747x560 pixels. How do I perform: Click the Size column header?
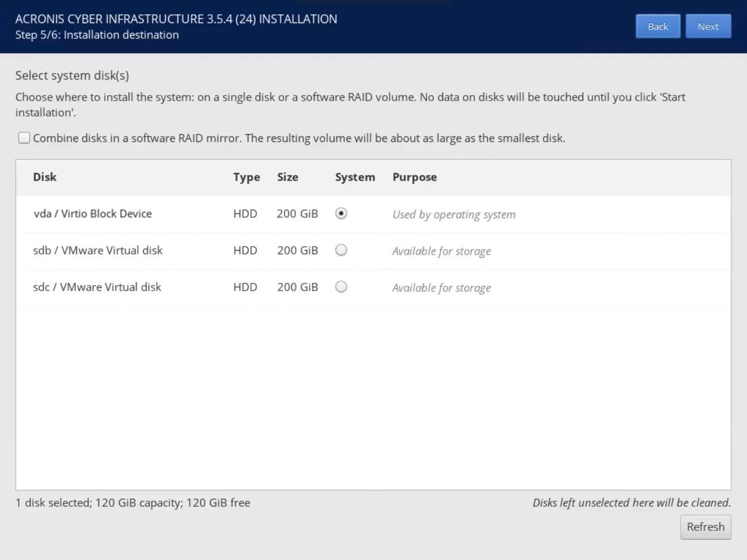pyautogui.click(x=287, y=177)
